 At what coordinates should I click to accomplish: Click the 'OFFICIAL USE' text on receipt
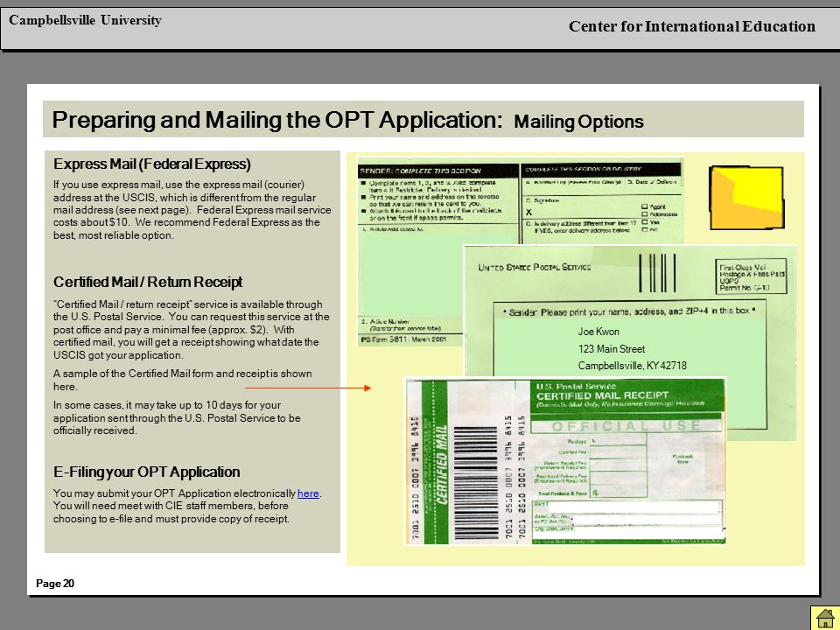click(626, 426)
